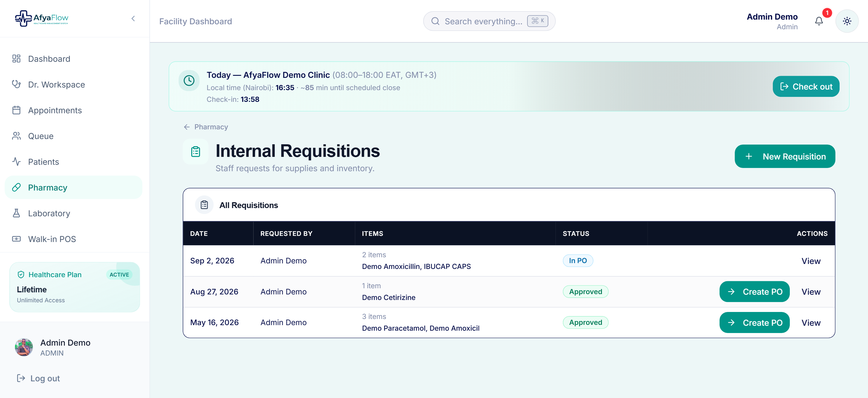Open Dr. Workspace in the sidebar
Screen dimensions: 868x398
pyautogui.click(x=73, y=85)
